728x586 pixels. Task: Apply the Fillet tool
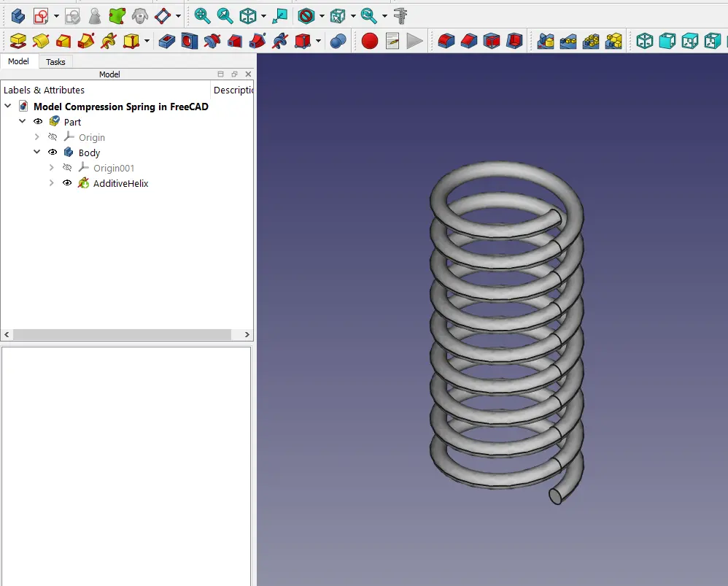(x=446, y=41)
